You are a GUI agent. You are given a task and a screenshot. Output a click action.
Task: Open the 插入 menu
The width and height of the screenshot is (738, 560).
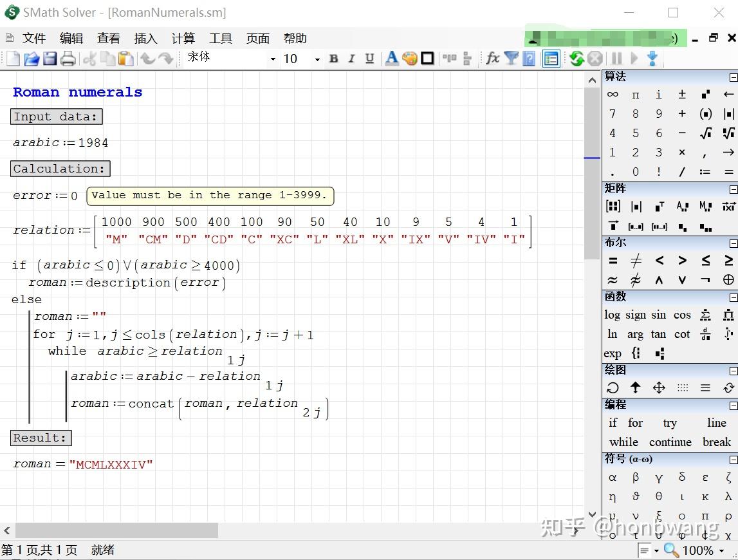coord(145,38)
